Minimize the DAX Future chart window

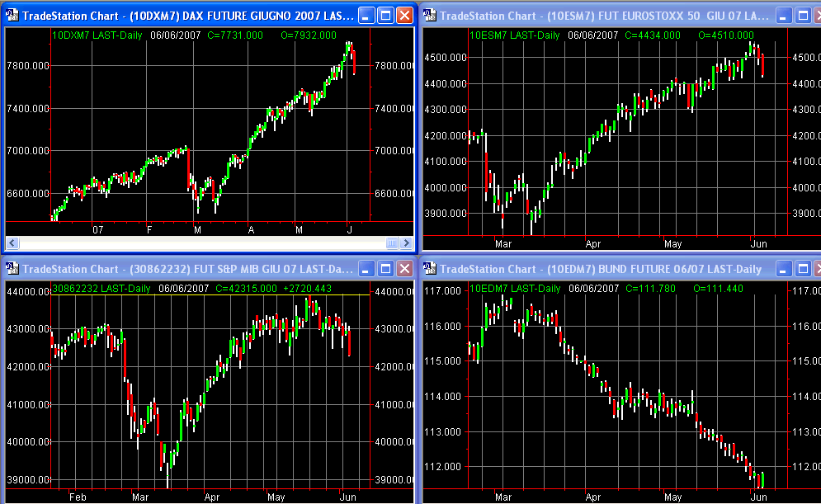pyautogui.click(x=366, y=16)
